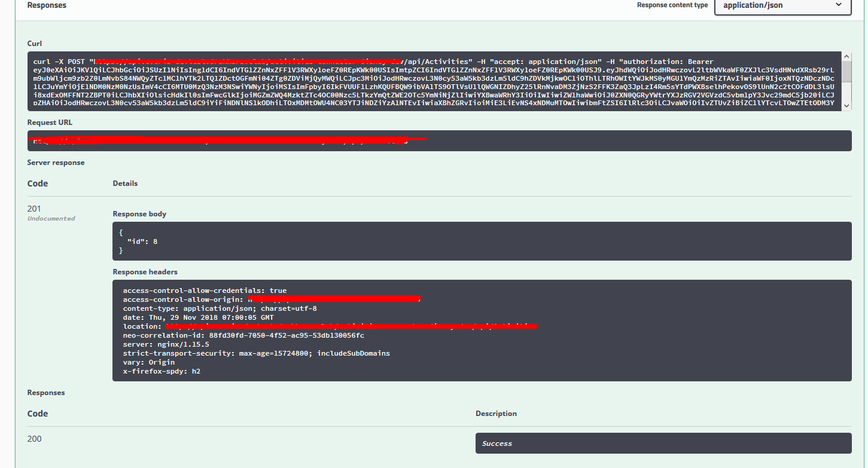868x468 pixels.
Task: Click the Responses section heading
Action: click(x=47, y=392)
